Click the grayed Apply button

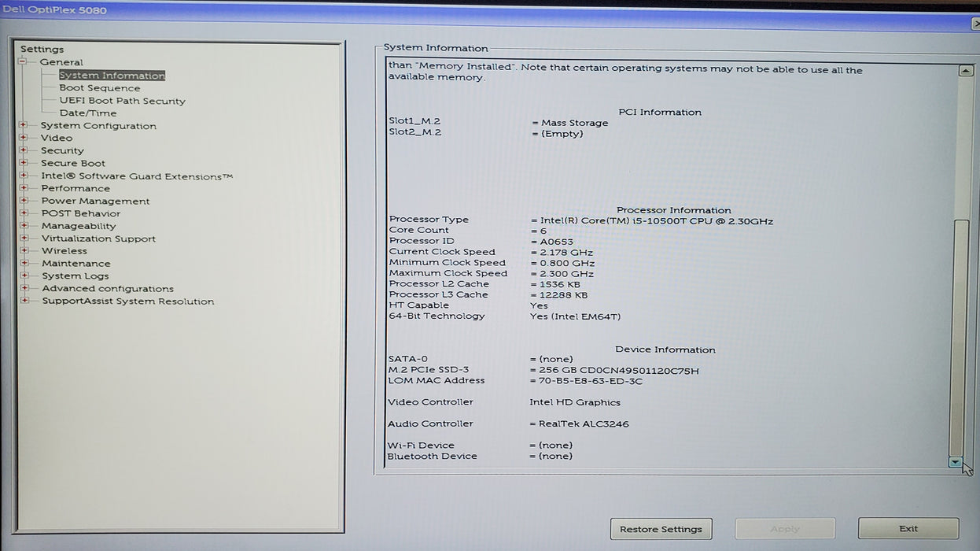click(785, 529)
